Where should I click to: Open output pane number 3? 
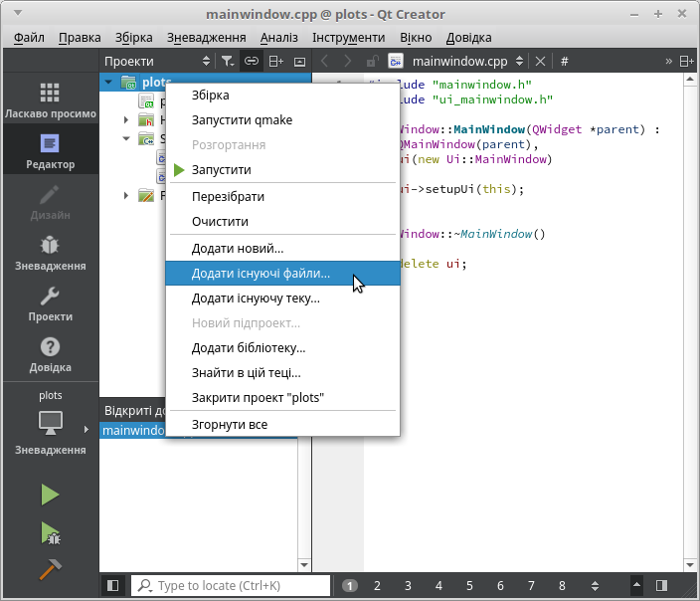click(x=409, y=586)
